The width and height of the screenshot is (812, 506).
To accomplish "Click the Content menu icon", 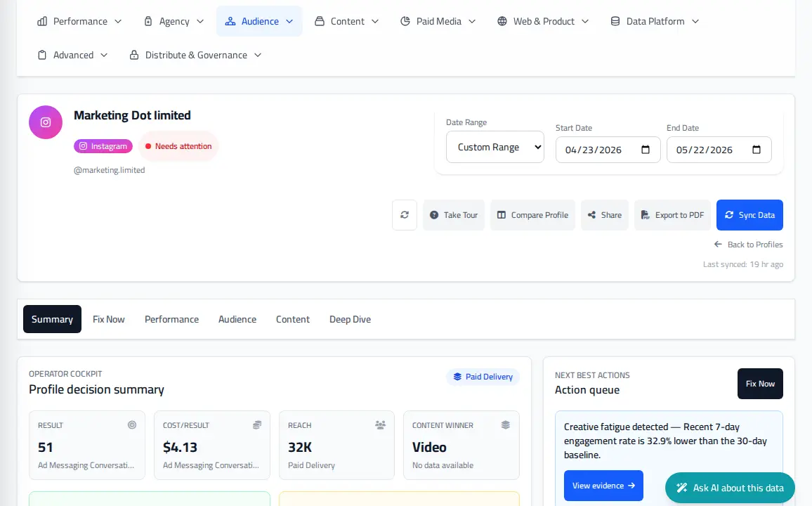I will pos(320,21).
